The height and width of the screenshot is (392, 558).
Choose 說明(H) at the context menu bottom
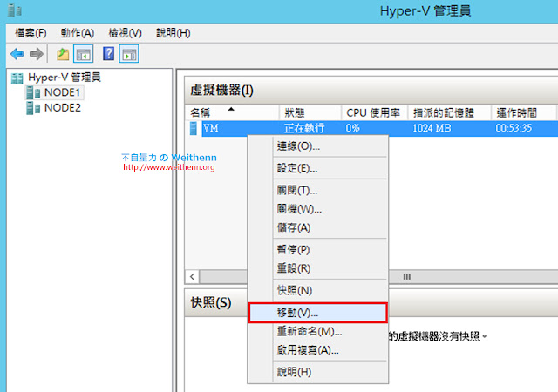(317, 372)
